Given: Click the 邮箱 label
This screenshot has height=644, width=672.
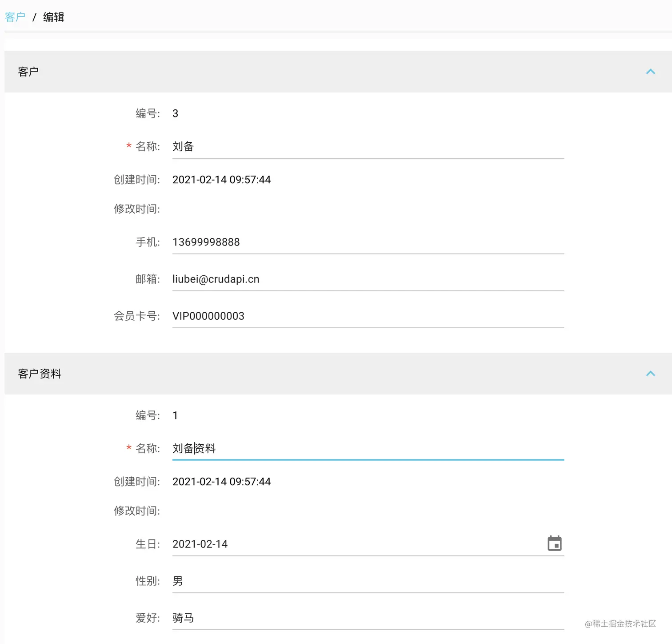Looking at the screenshot, I should [x=148, y=279].
